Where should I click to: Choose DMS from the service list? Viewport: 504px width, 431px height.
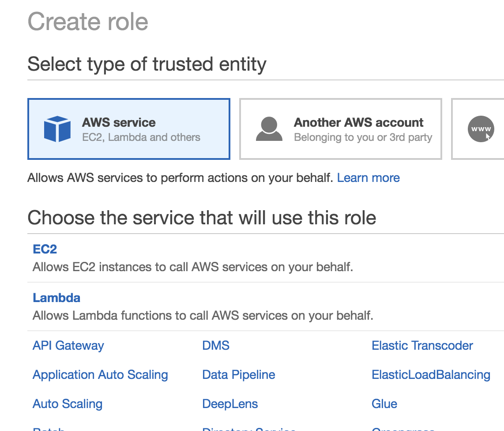(216, 345)
